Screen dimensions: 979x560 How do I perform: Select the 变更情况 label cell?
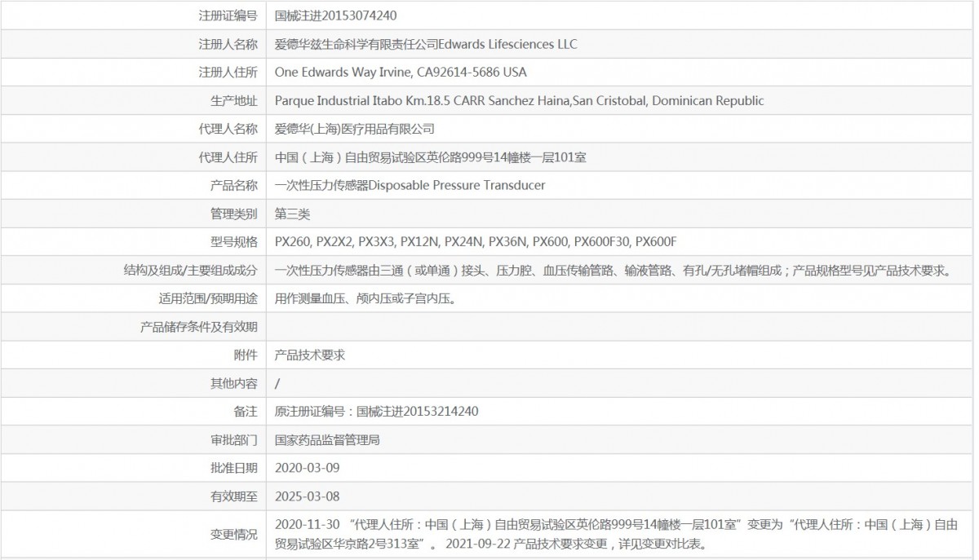point(233,535)
